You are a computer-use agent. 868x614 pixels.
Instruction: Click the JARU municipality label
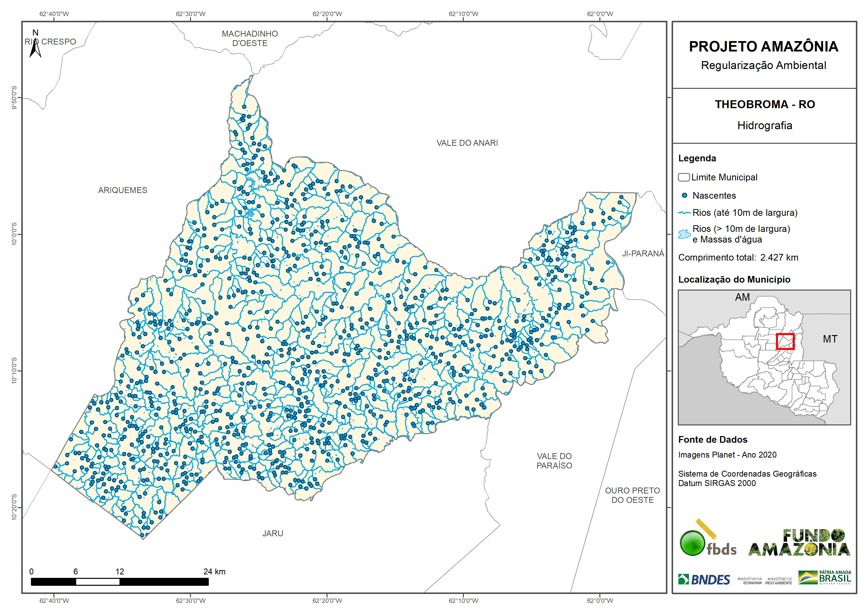pyautogui.click(x=273, y=533)
